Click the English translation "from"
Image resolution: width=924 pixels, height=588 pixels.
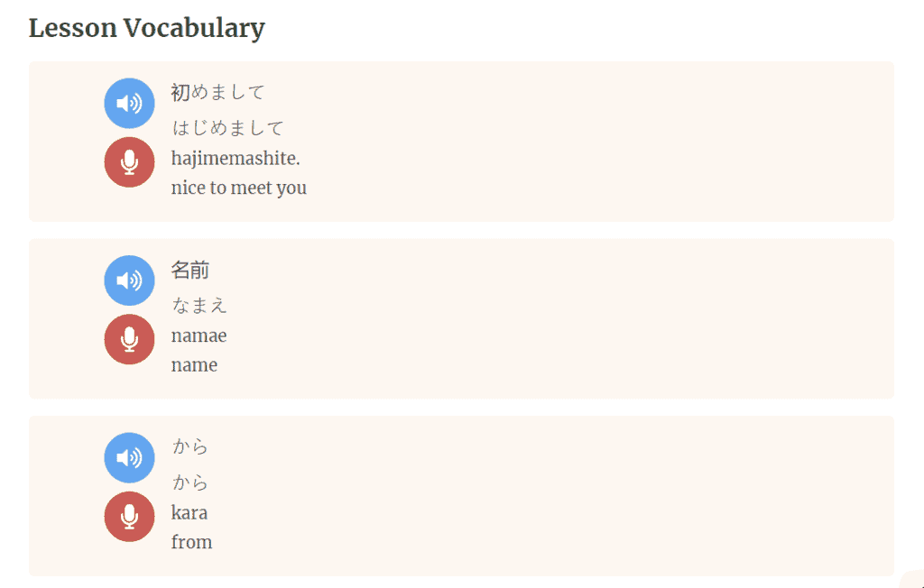(191, 542)
